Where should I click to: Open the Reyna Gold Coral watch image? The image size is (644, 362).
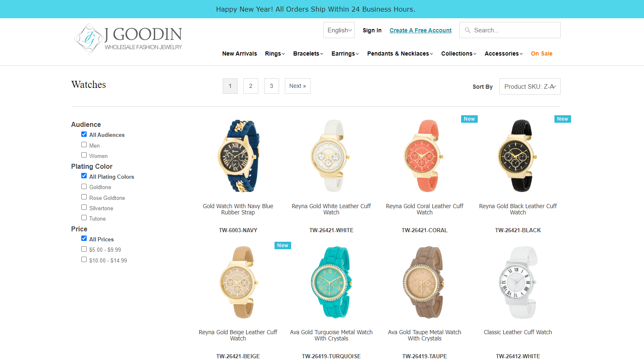425,156
